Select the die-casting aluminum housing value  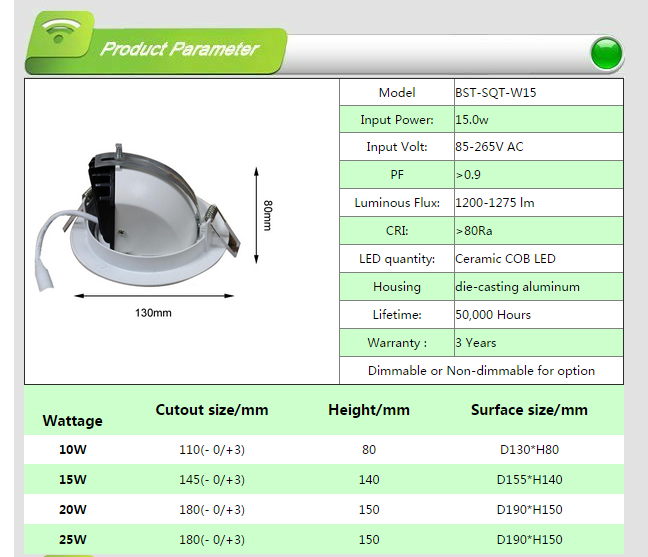[517, 287]
